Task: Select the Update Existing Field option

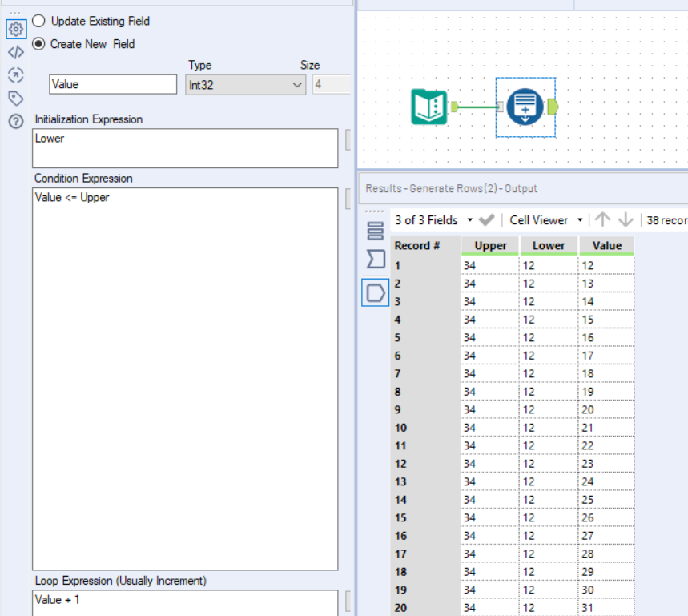Action: [39, 21]
